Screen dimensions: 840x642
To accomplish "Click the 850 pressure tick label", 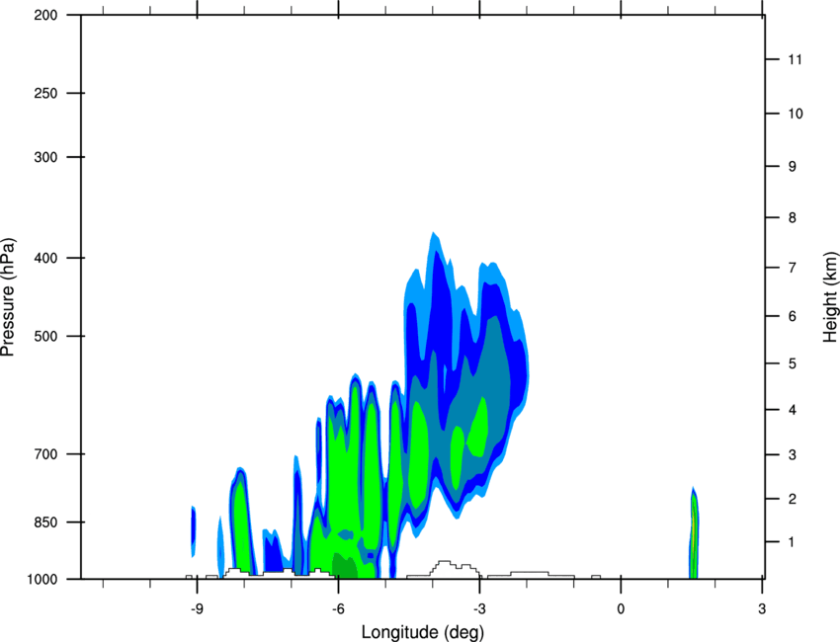I will click(x=45, y=522).
